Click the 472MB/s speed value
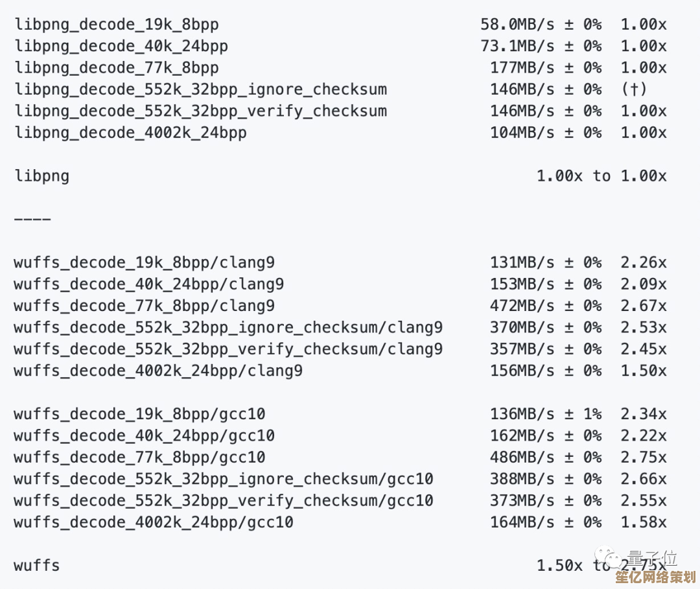 point(522,306)
